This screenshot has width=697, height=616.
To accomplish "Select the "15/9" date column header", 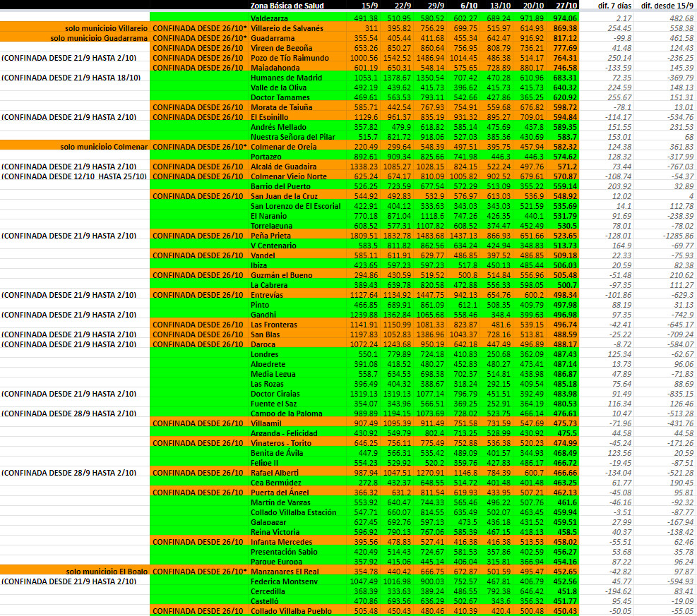I will (369, 6).
